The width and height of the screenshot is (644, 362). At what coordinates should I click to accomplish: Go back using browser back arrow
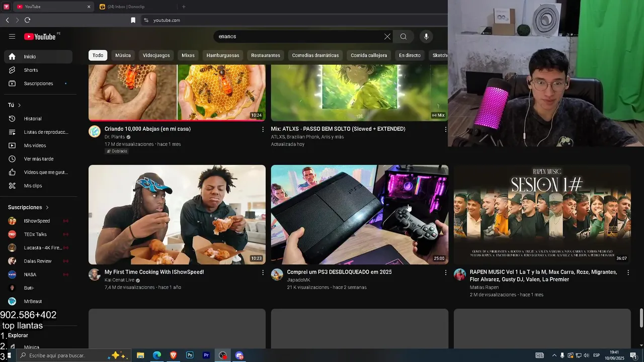[x=8, y=20]
